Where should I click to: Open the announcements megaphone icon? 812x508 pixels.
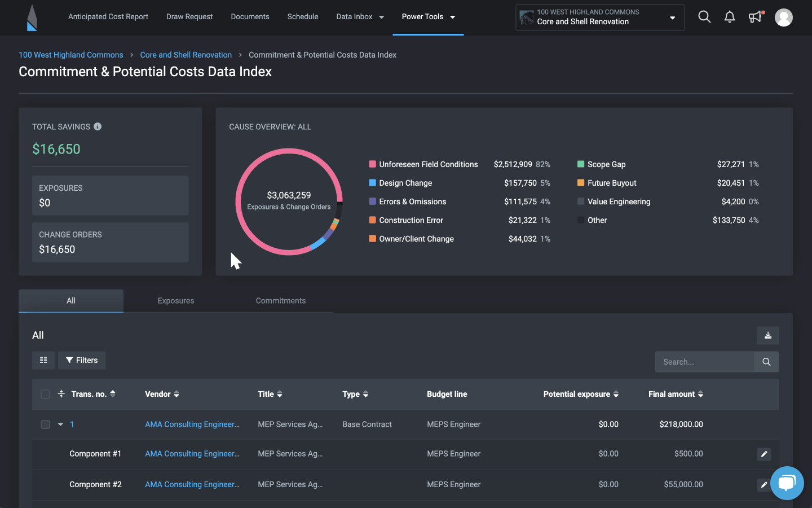[756, 17]
